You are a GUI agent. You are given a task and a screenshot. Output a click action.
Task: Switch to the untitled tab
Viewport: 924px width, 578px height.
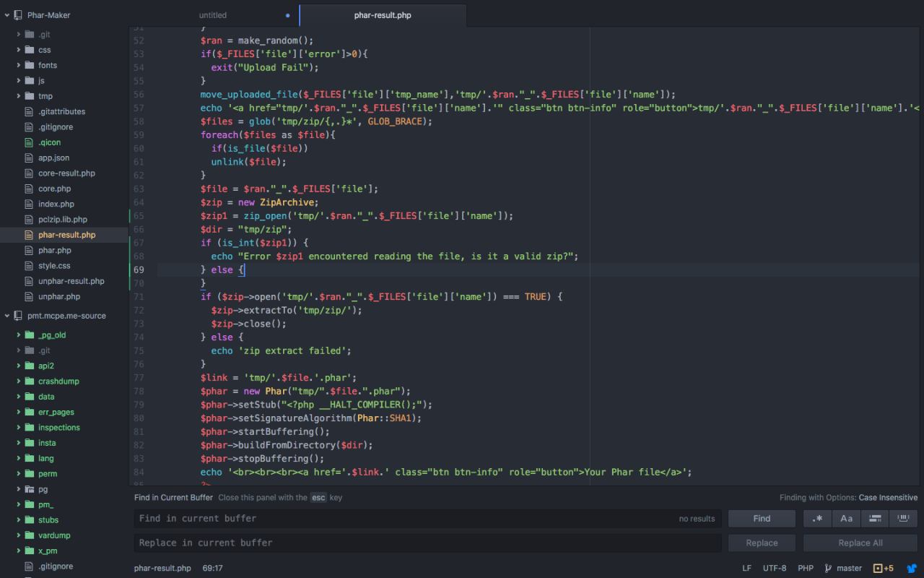213,14
